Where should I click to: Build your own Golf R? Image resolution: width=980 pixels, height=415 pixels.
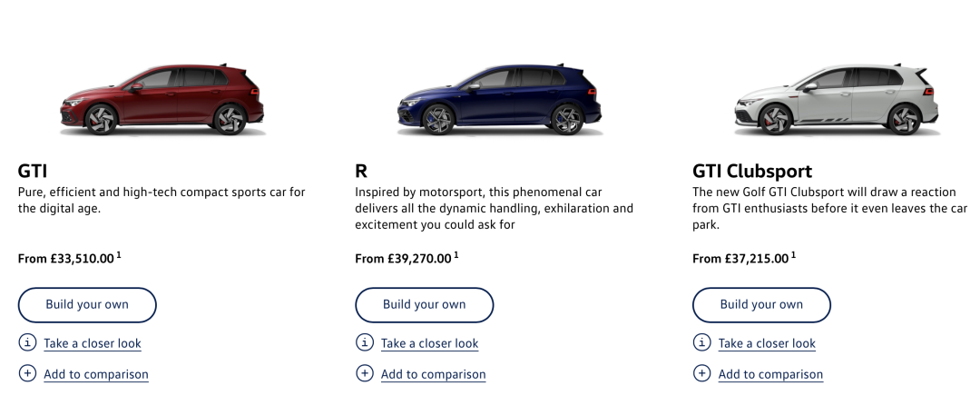[425, 305]
